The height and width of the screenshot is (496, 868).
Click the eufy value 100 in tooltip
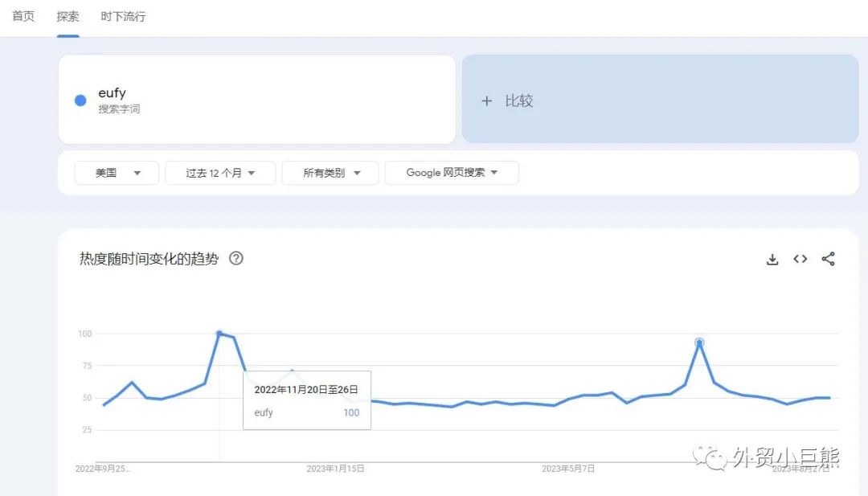click(351, 412)
